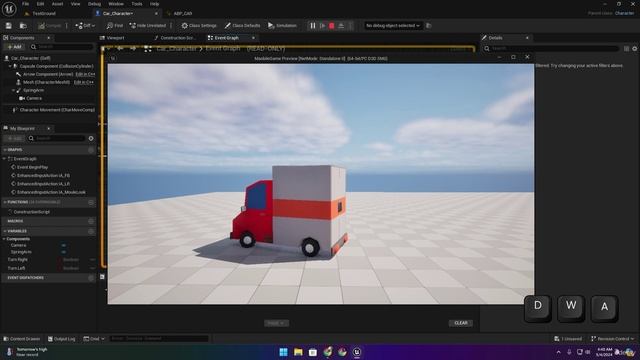The width and height of the screenshot is (640, 360).
Task: Collapse the GRAPHS section
Action: [5, 150]
